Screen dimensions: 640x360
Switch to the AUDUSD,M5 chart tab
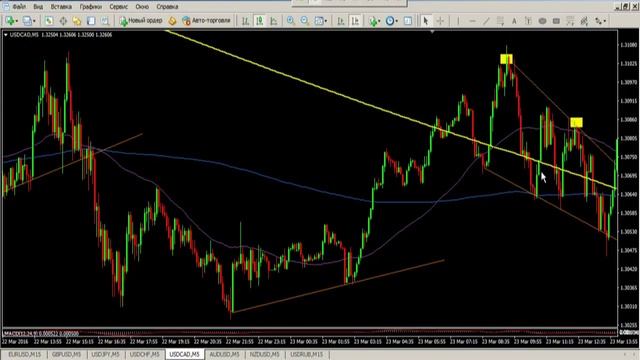pos(224,355)
